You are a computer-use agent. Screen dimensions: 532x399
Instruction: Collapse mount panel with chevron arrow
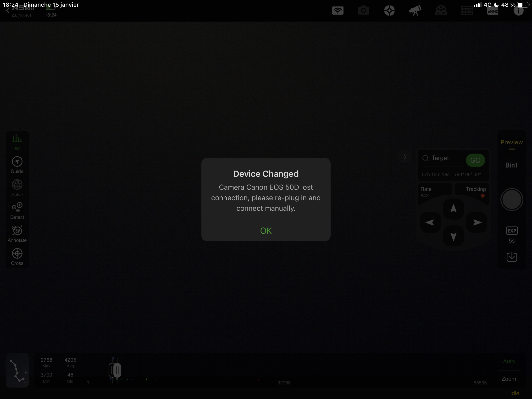[x=405, y=157]
